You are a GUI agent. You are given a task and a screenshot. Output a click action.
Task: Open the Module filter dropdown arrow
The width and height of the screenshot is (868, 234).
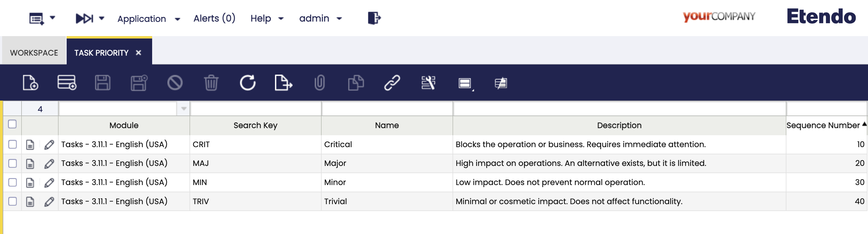click(x=184, y=109)
